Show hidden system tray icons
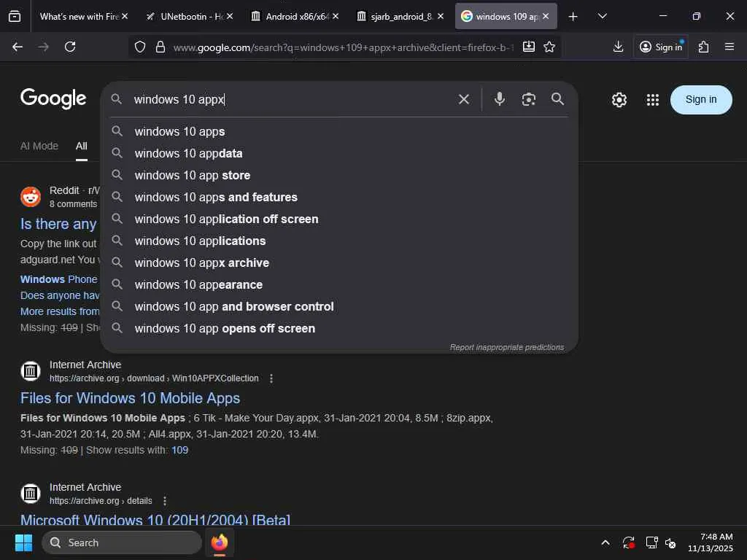This screenshot has width=747, height=560. coord(605,542)
